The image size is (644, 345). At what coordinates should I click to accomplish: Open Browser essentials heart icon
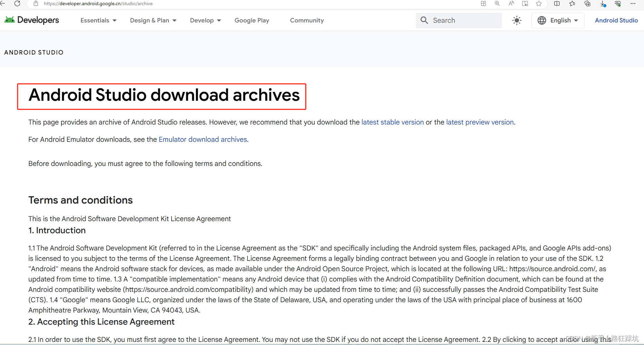(x=618, y=3)
